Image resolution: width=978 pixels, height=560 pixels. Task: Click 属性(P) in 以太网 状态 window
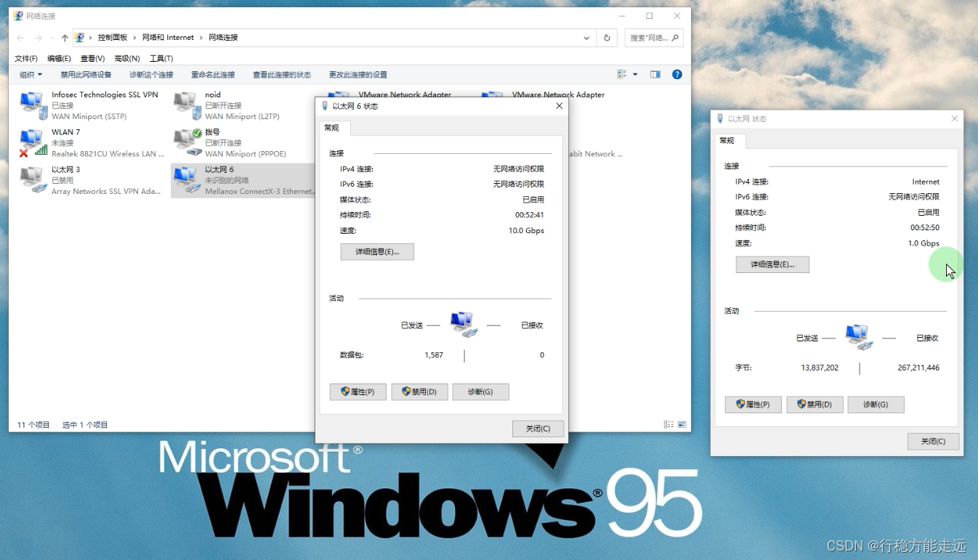(x=753, y=405)
